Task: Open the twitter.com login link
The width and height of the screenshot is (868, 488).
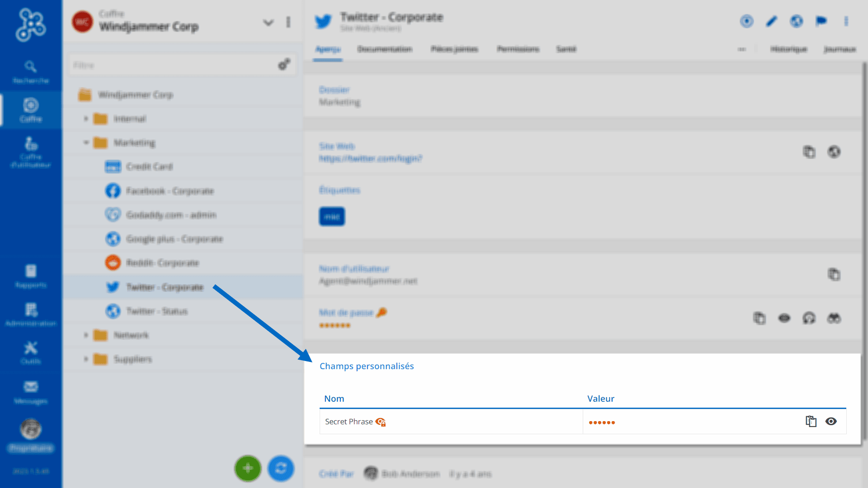Action: 370,159
